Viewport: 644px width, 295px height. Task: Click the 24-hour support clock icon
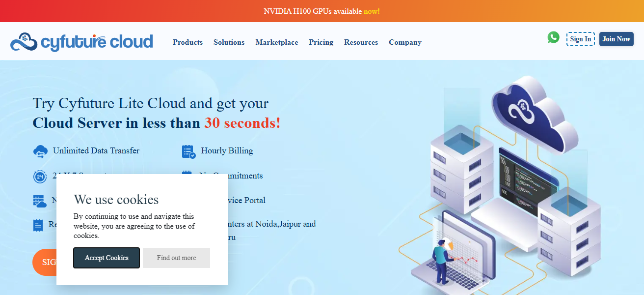pos(40,177)
